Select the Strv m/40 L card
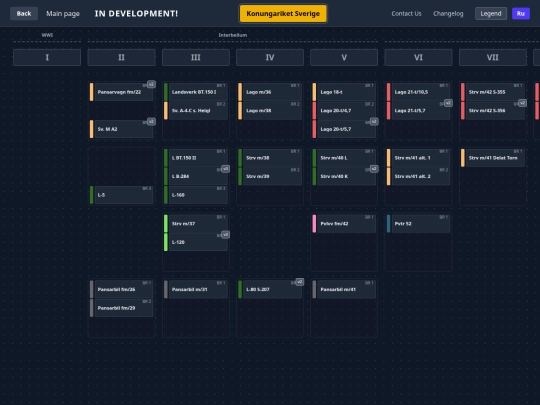This screenshot has height=405, width=540. (344, 158)
